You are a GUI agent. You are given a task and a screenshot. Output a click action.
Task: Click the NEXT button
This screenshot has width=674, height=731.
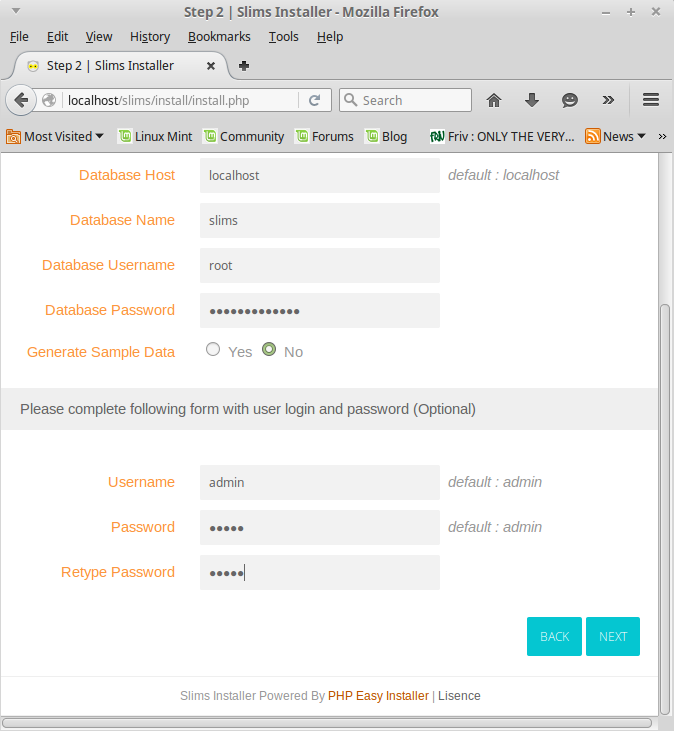613,636
